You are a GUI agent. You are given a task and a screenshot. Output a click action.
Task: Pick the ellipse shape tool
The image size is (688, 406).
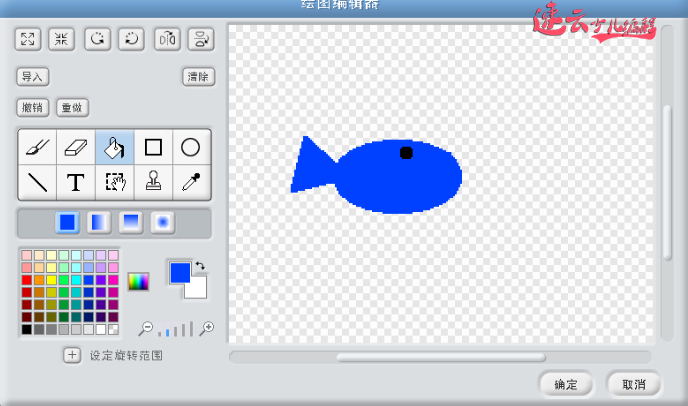tap(191, 148)
